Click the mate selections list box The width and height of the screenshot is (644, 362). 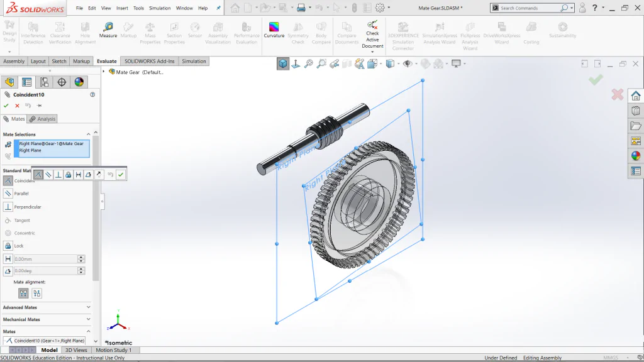click(x=52, y=148)
